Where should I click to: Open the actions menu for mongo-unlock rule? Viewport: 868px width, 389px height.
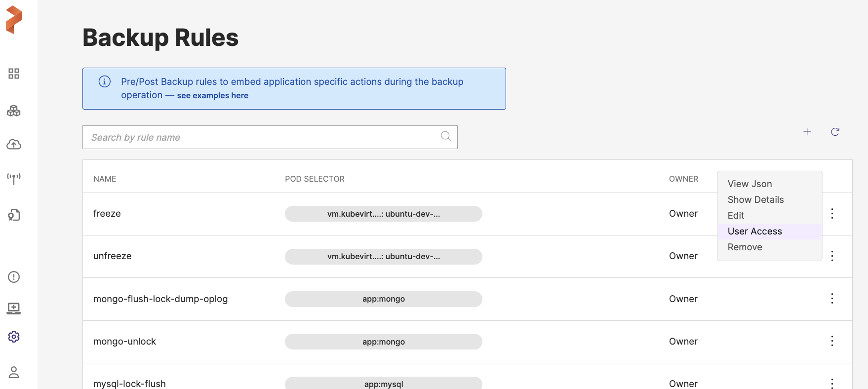pyautogui.click(x=832, y=341)
